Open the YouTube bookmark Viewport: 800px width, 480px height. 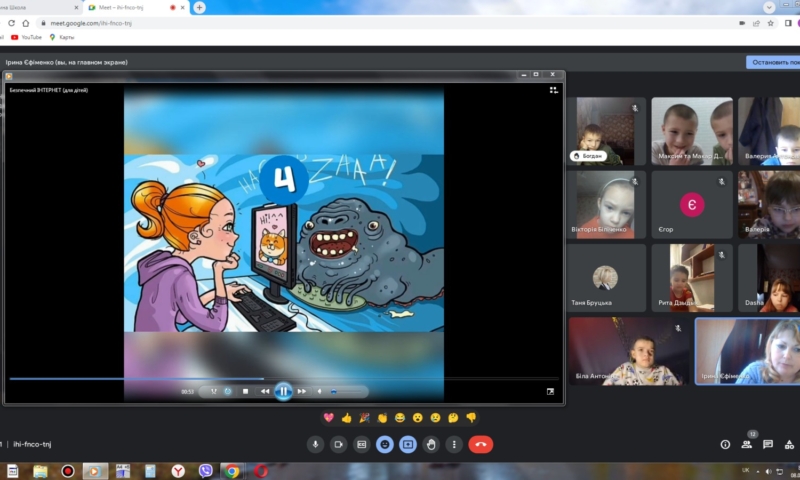[27, 37]
